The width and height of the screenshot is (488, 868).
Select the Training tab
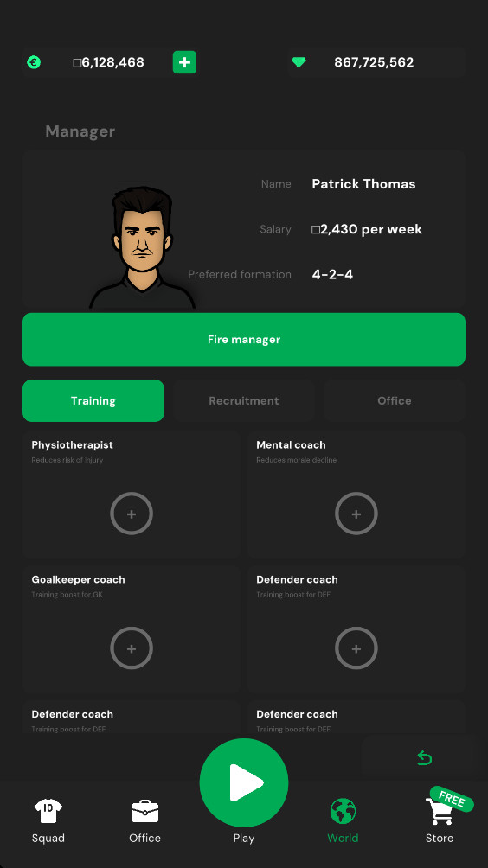93,401
